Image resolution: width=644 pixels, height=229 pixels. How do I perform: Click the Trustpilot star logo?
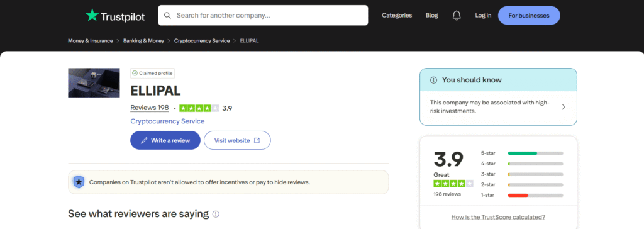(x=92, y=15)
